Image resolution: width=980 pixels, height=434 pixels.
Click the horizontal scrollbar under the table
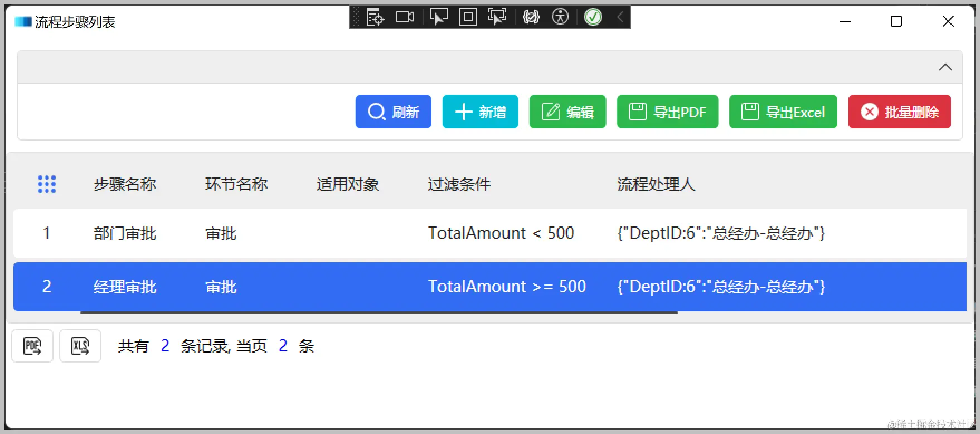point(379,312)
